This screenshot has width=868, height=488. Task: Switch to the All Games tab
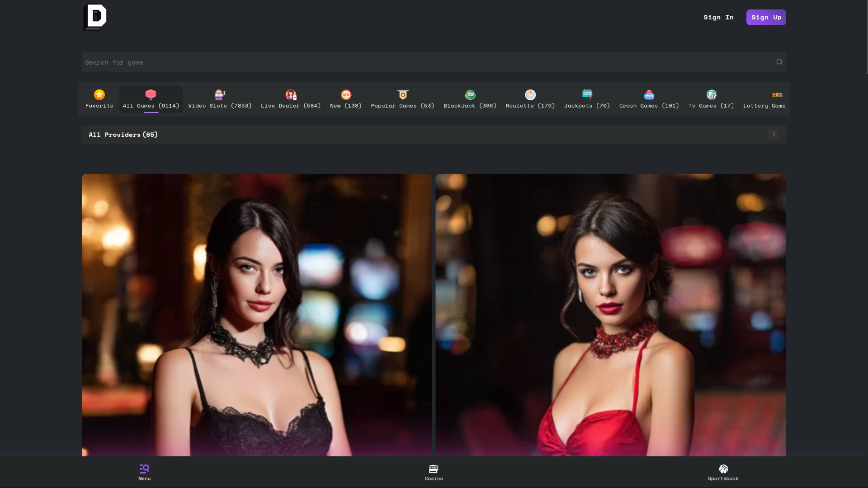151,99
